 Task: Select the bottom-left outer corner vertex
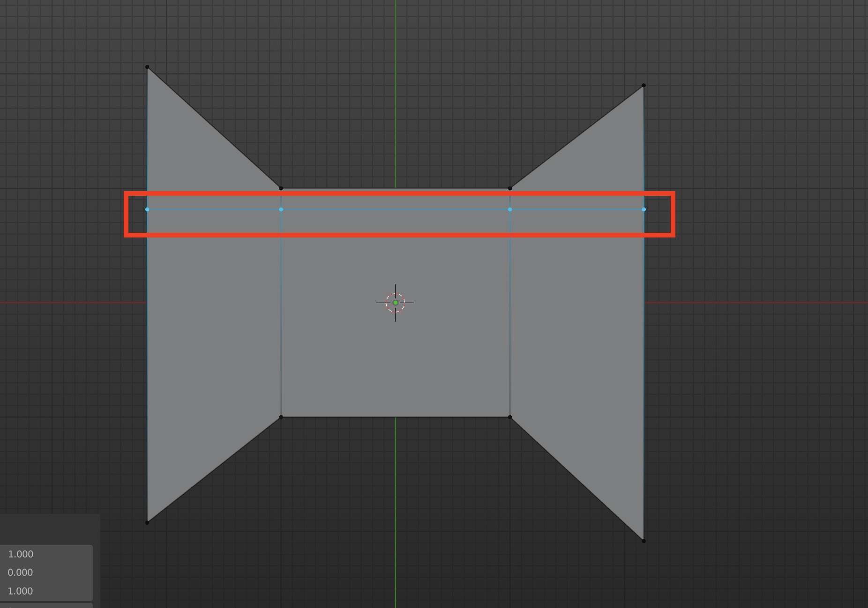pyautogui.click(x=147, y=522)
